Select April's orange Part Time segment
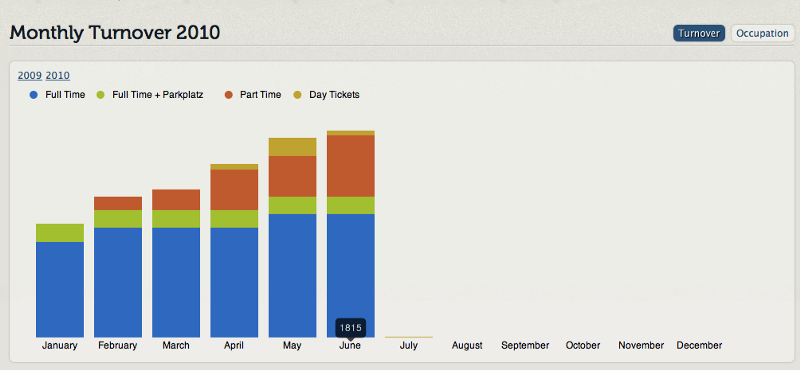The height and width of the screenshot is (370, 800). click(x=234, y=190)
